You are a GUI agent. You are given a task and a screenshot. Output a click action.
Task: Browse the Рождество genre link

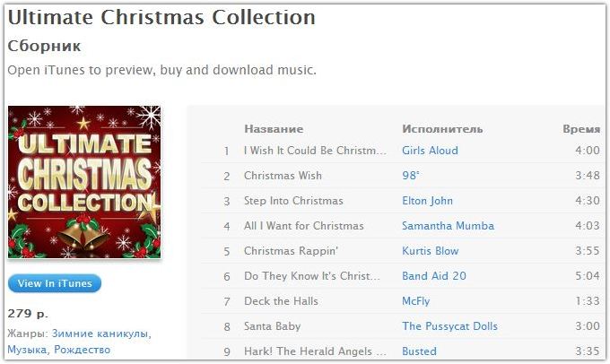[x=83, y=350]
